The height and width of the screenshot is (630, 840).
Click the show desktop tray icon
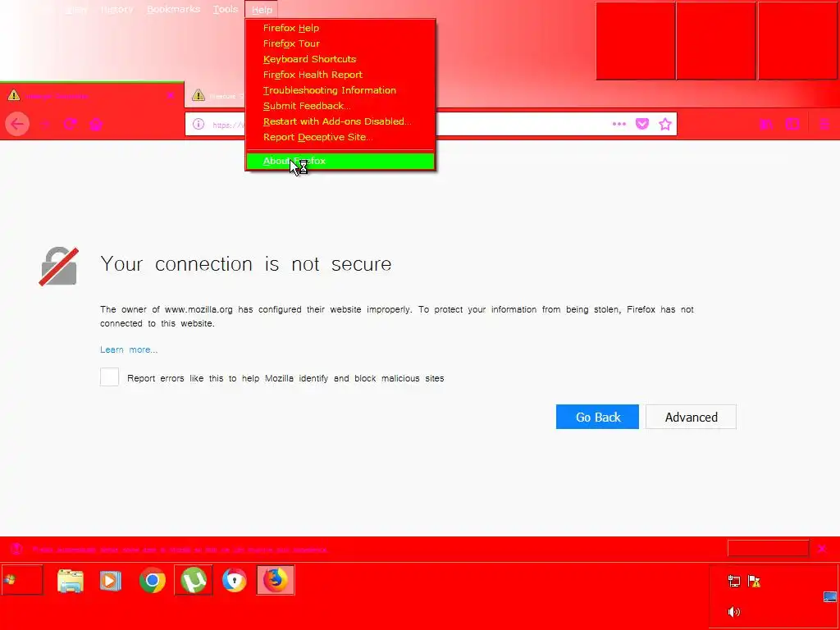830,597
